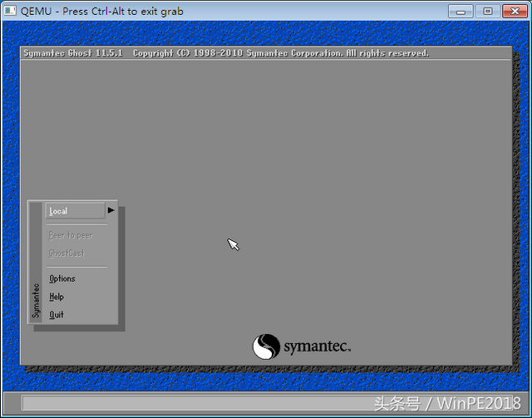Click the greyed-out Peer to peer entry

click(x=71, y=235)
